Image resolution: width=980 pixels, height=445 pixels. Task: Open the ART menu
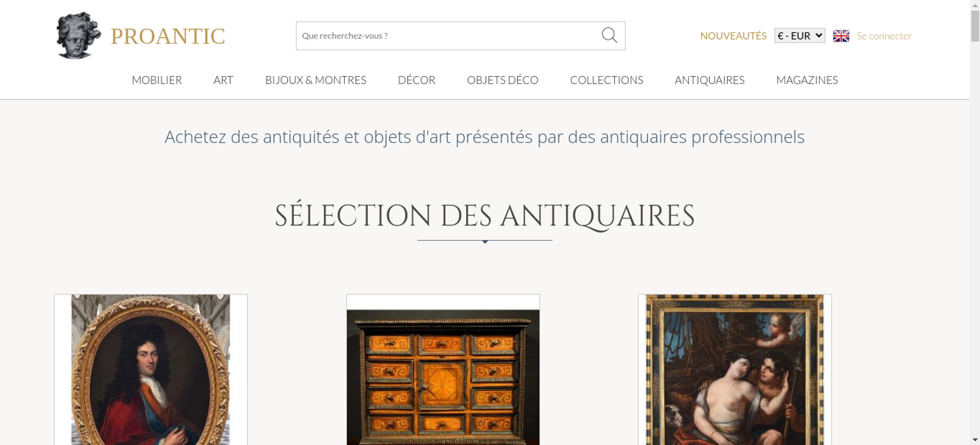click(223, 80)
